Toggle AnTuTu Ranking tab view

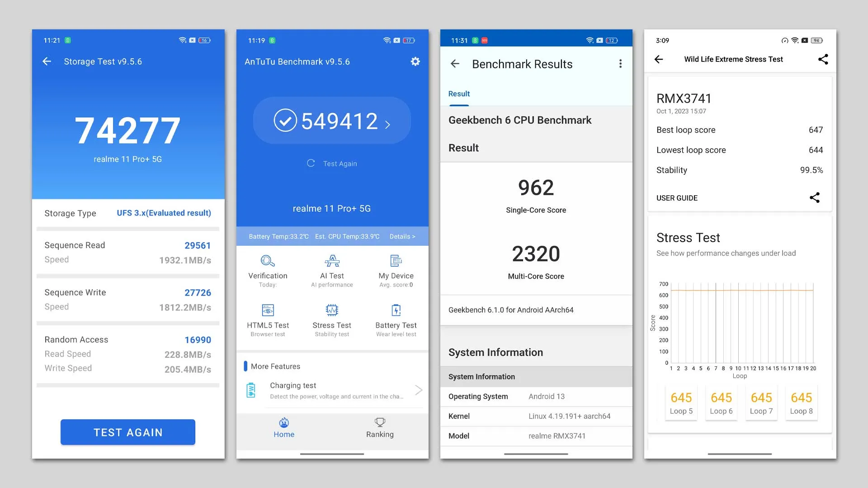point(379,427)
